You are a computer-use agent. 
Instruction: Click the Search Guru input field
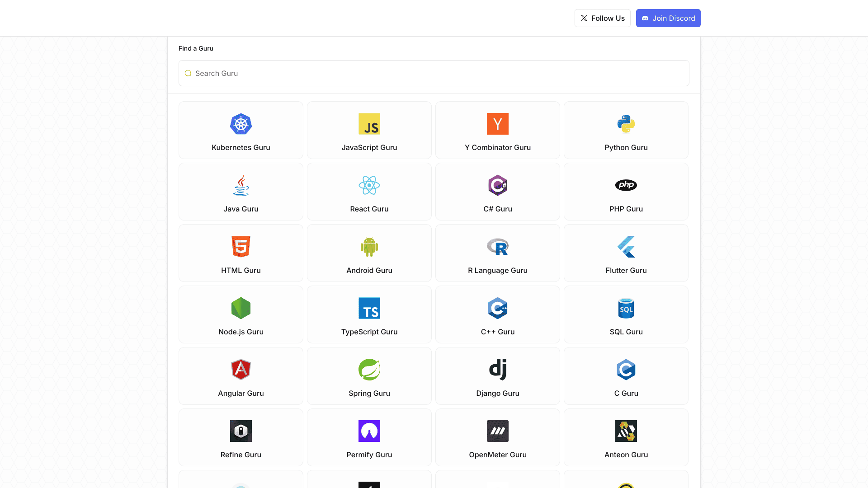pyautogui.click(x=434, y=73)
